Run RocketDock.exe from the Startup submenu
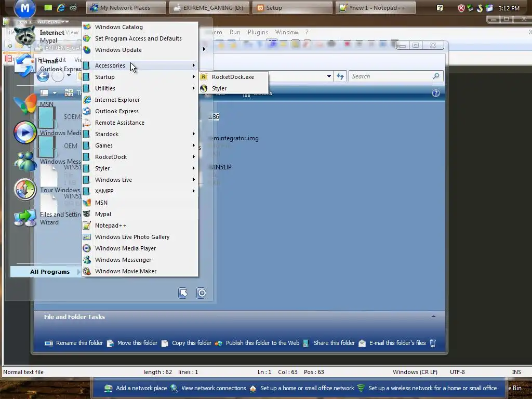The image size is (532, 399). pos(233,77)
